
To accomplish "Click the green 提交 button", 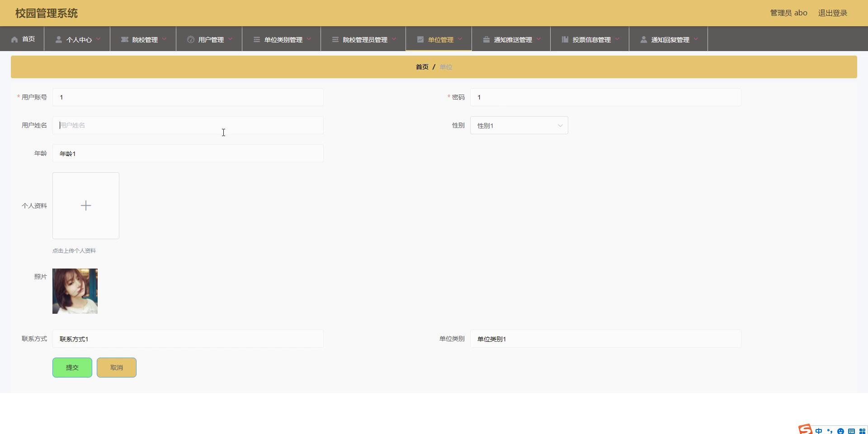I will [x=72, y=368].
